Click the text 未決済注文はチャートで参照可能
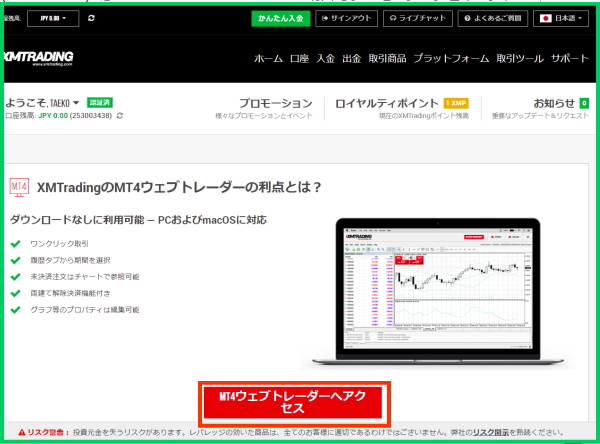The width and height of the screenshot is (600, 444). click(85, 277)
